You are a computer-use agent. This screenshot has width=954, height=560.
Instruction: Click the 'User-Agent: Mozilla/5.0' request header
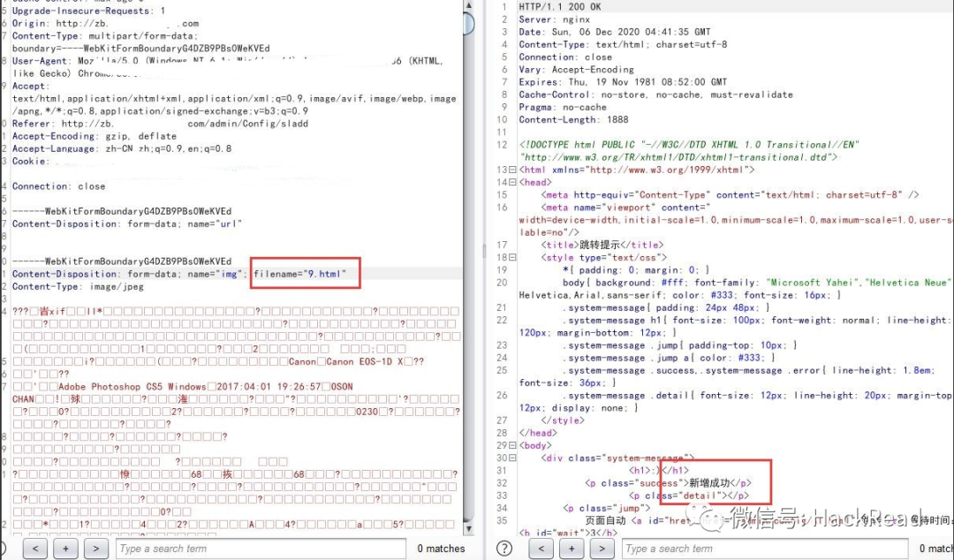tap(228, 61)
